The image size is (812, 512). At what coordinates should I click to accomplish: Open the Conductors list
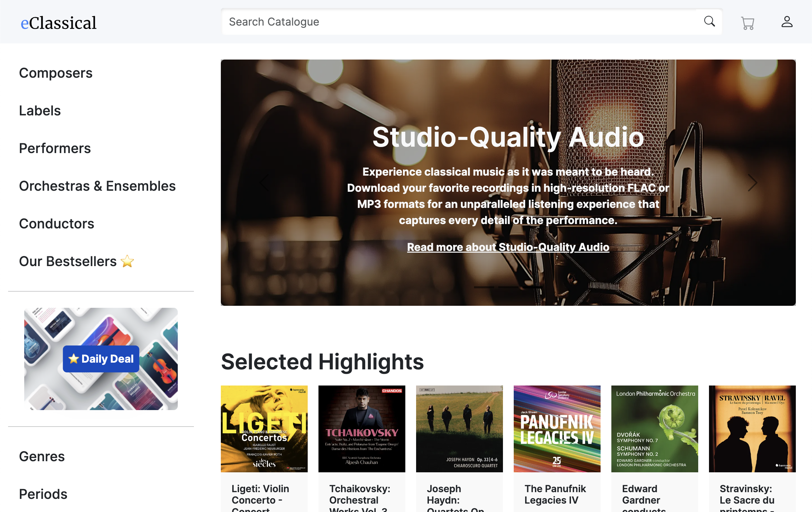click(x=56, y=223)
